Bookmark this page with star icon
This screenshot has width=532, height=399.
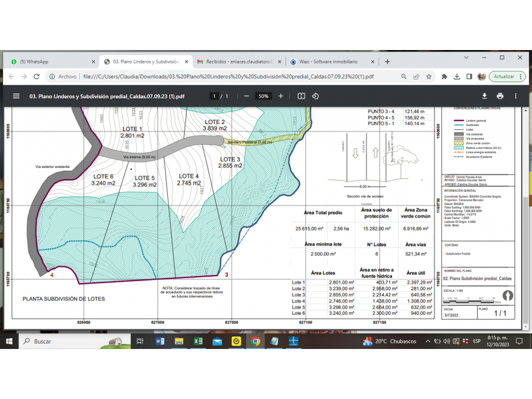click(x=429, y=77)
